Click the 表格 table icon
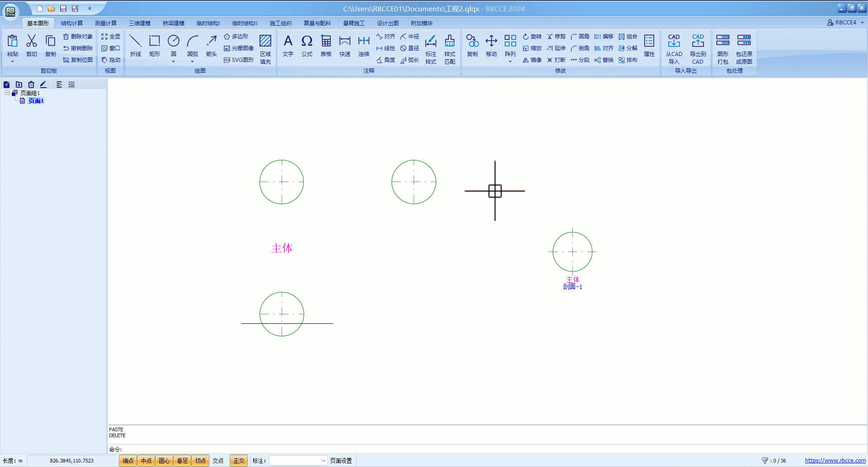 [x=326, y=46]
